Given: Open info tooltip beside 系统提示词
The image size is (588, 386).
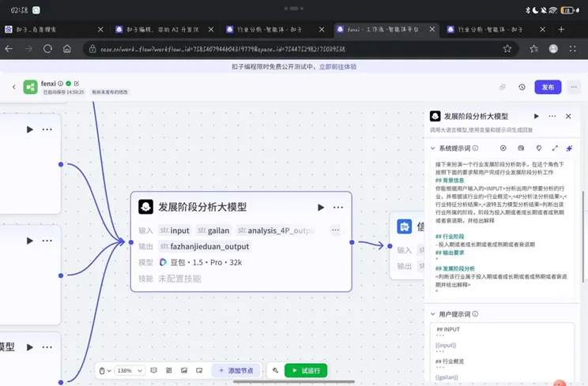Looking at the screenshot, I should pyautogui.click(x=475, y=148).
